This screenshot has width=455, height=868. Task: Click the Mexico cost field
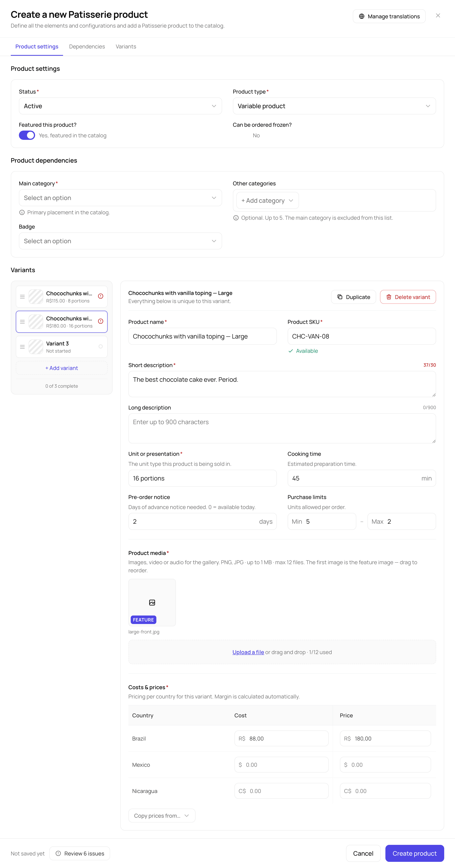pos(281,765)
